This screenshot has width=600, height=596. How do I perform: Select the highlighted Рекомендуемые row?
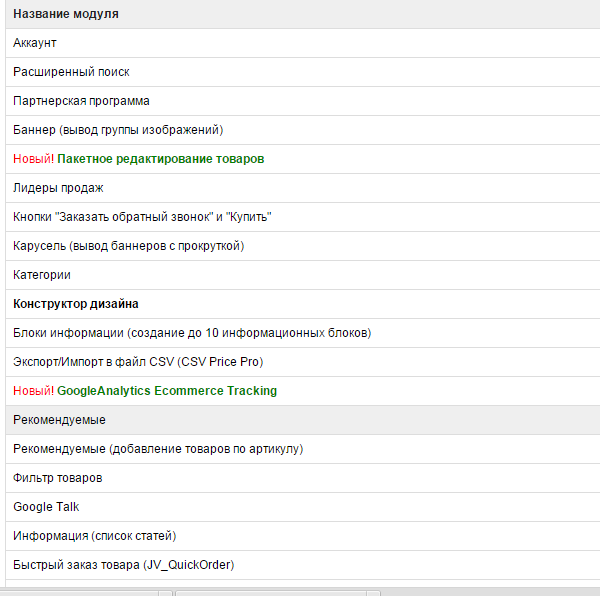click(303, 420)
